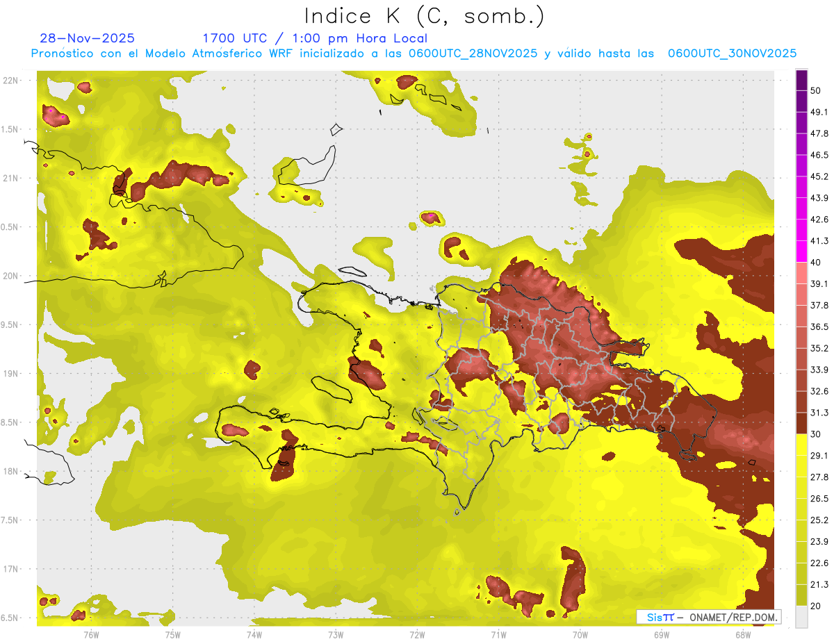834x644 pixels.
Task: Click the 73W longitude axis label
Action: point(336,634)
